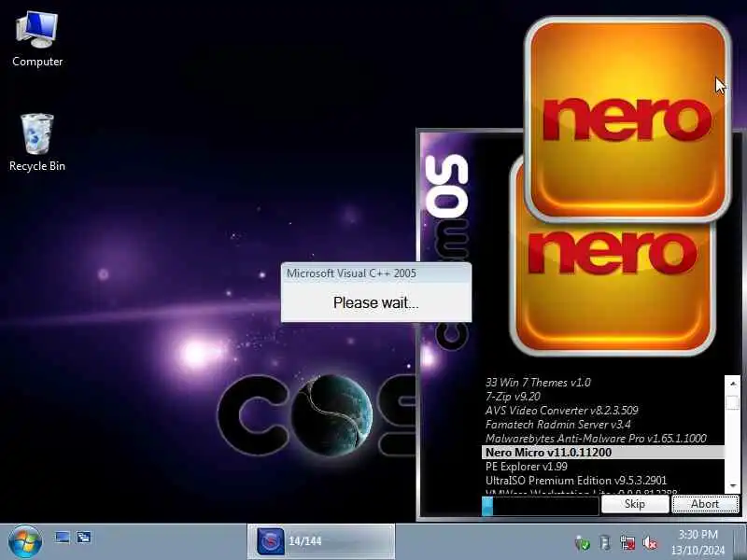Open the Computer desktop icon
This screenshot has height=560, width=747.
(37, 39)
